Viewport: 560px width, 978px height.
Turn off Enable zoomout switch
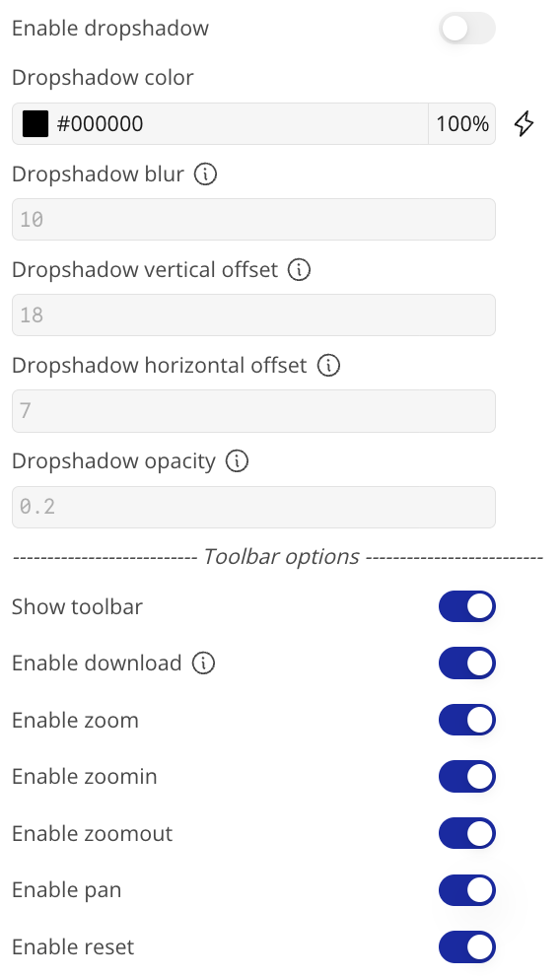[467, 834]
